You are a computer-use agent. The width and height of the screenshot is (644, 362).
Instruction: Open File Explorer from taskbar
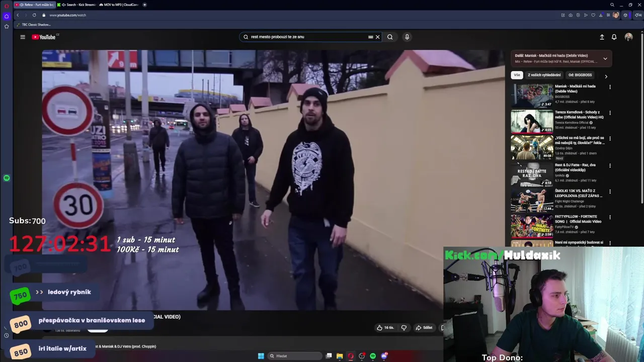(340, 356)
